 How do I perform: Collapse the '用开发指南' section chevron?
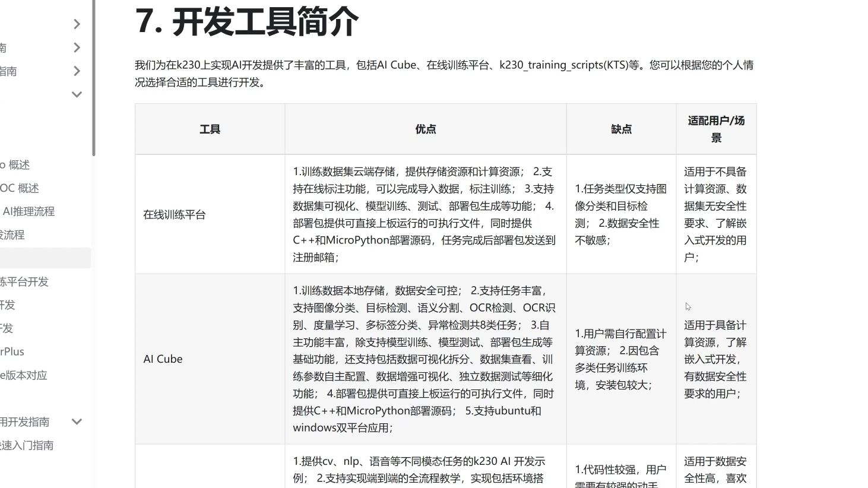77,422
